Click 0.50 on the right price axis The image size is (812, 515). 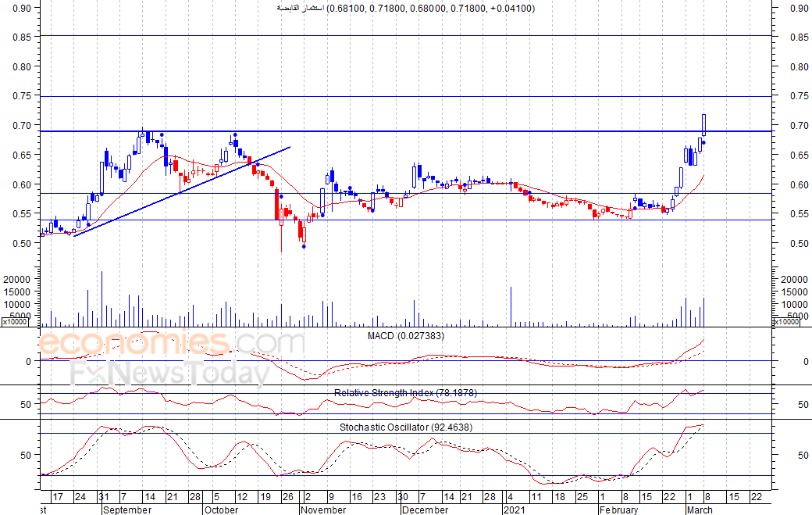tap(799, 243)
